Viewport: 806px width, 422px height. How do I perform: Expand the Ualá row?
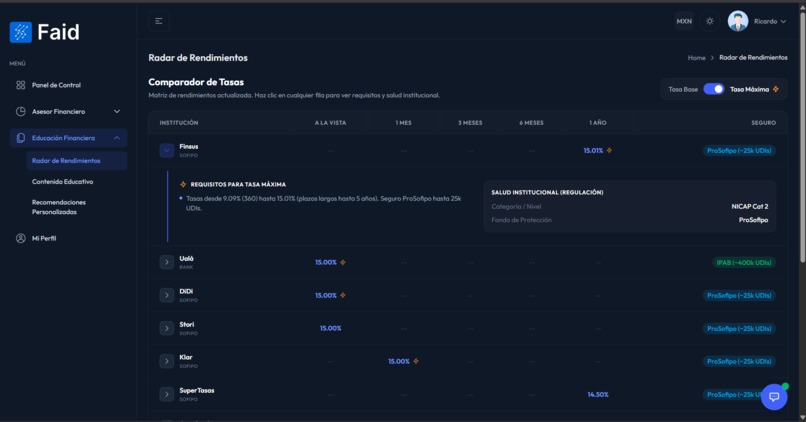pos(167,262)
